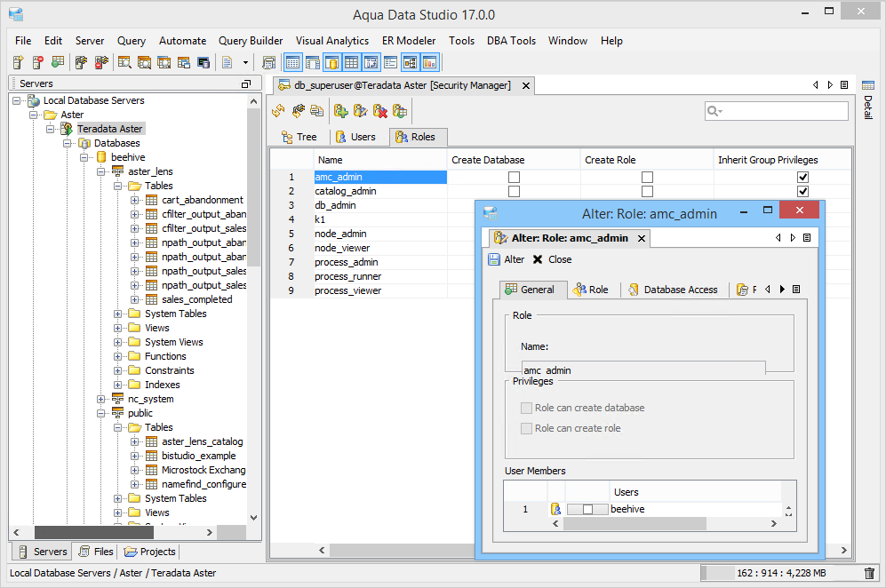Collapse the aster_lens schema node
The width and height of the screenshot is (886, 588).
101,171
